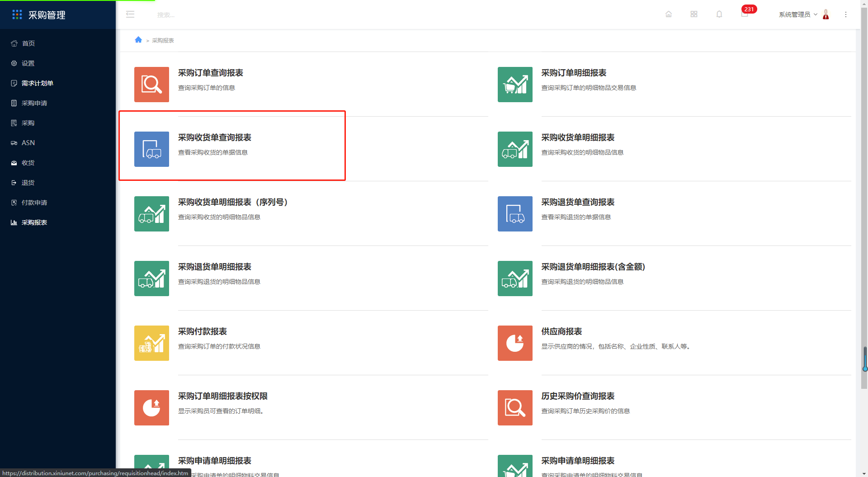Collapse the sidebar with the hamburger icon

point(130,14)
